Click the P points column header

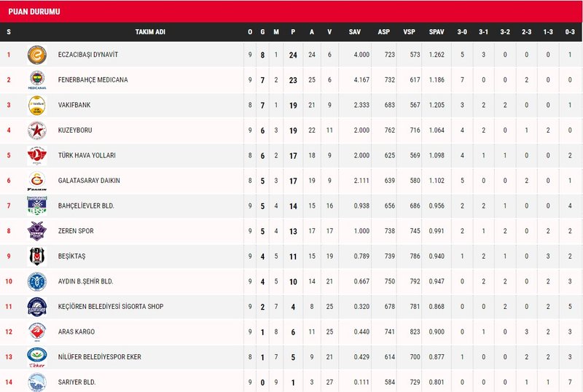point(293,32)
